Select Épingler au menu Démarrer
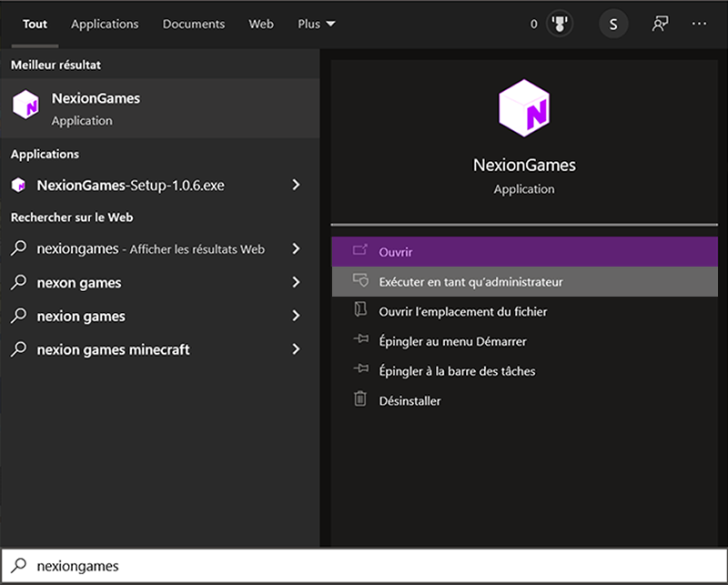 click(x=524, y=341)
